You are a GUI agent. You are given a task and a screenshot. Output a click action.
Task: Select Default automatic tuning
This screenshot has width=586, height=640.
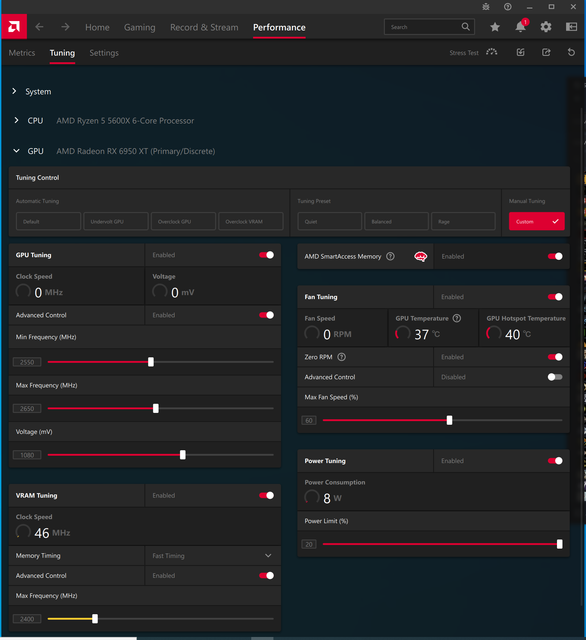tap(49, 221)
